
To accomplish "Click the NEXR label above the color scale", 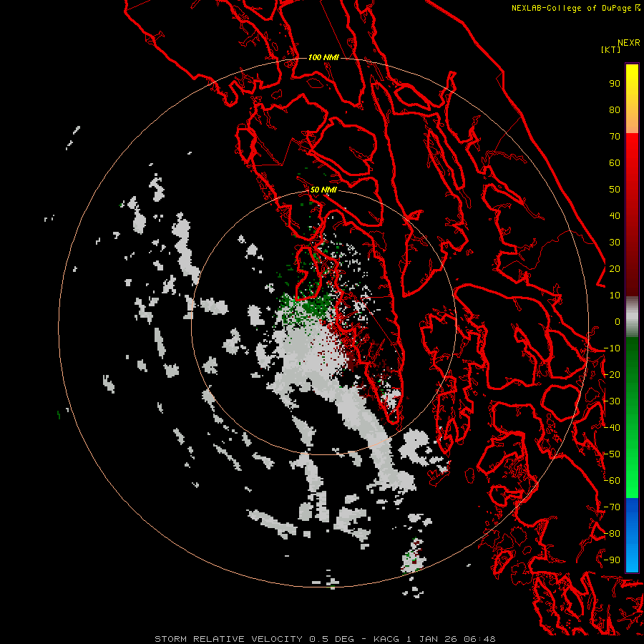I will [628, 43].
